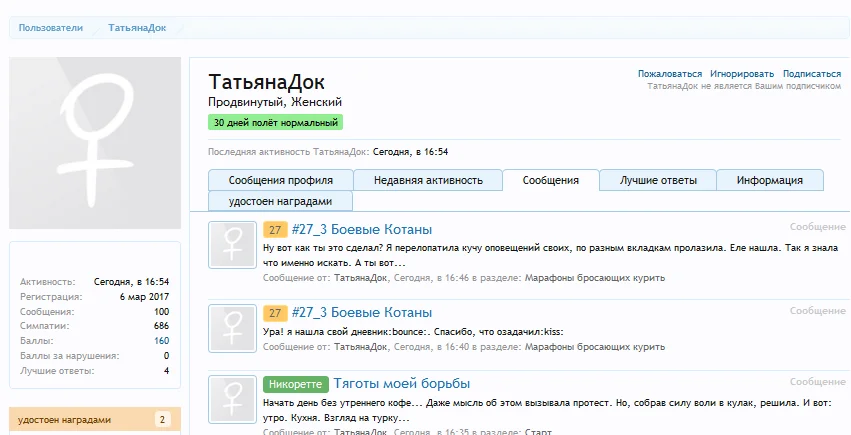Select the Сообщения tab
The image size is (851, 435).
(x=550, y=180)
